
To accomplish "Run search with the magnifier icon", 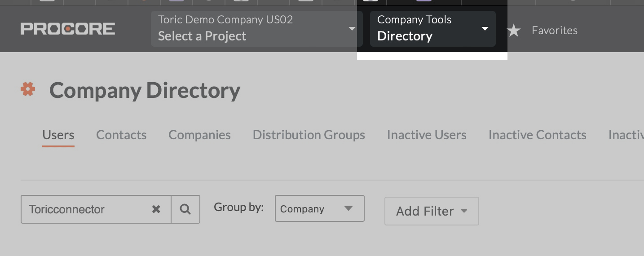I will [185, 209].
